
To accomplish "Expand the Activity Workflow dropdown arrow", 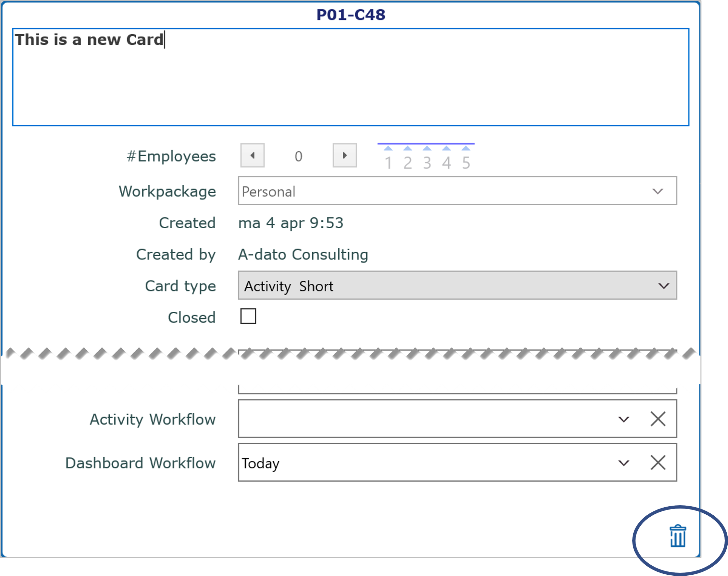I will [623, 419].
